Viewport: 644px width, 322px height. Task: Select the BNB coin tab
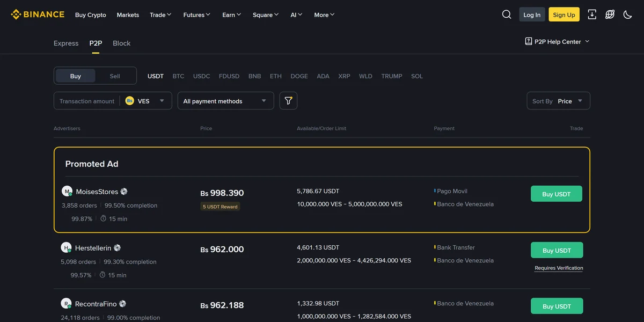pyautogui.click(x=255, y=76)
